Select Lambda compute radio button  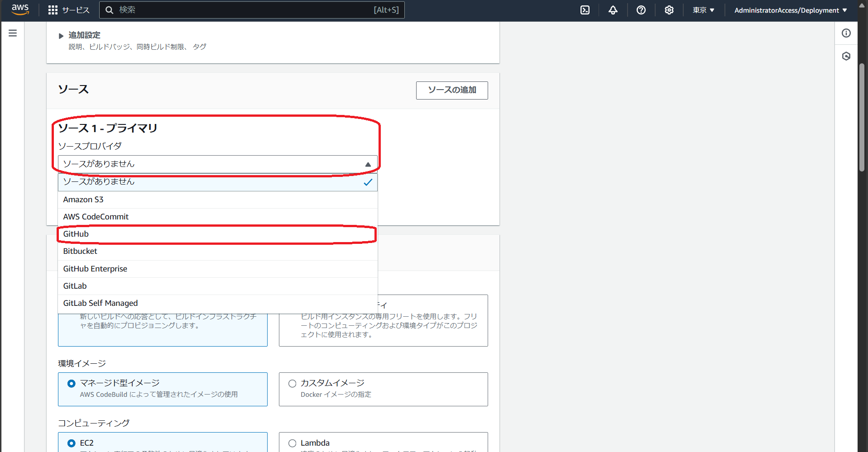293,443
